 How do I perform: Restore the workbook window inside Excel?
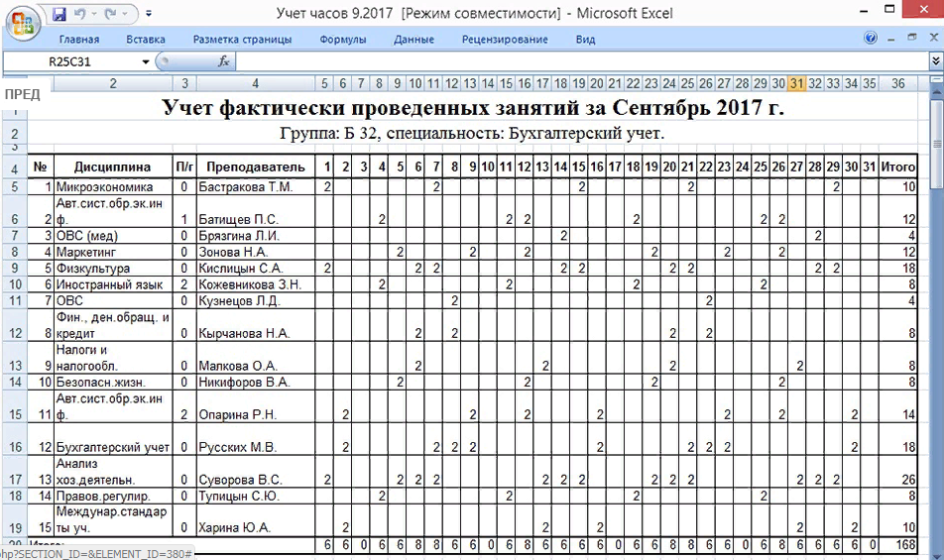910,39
